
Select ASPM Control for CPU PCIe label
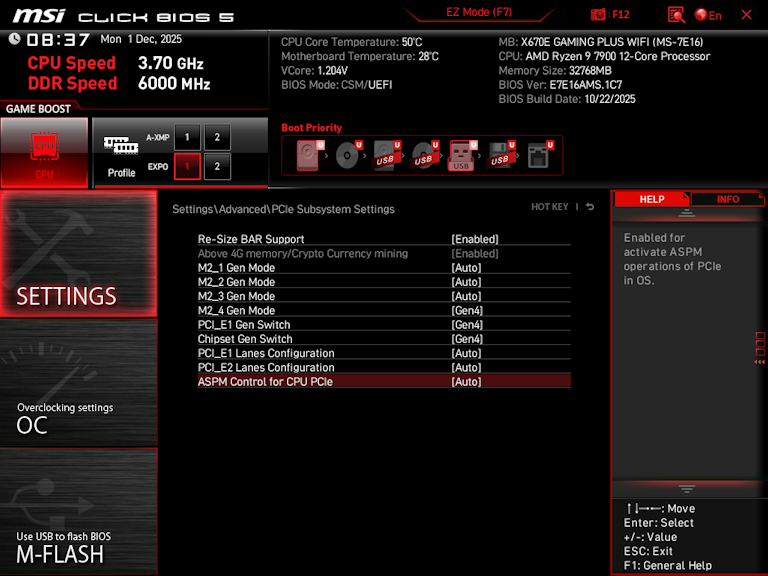(265, 382)
